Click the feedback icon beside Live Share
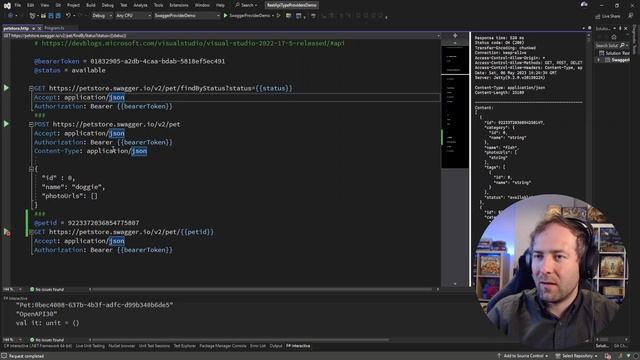 (x=631, y=16)
